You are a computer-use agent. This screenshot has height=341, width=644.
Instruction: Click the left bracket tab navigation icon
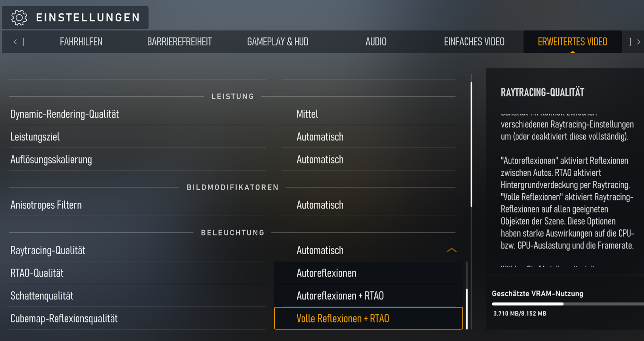pyautogui.click(x=24, y=42)
